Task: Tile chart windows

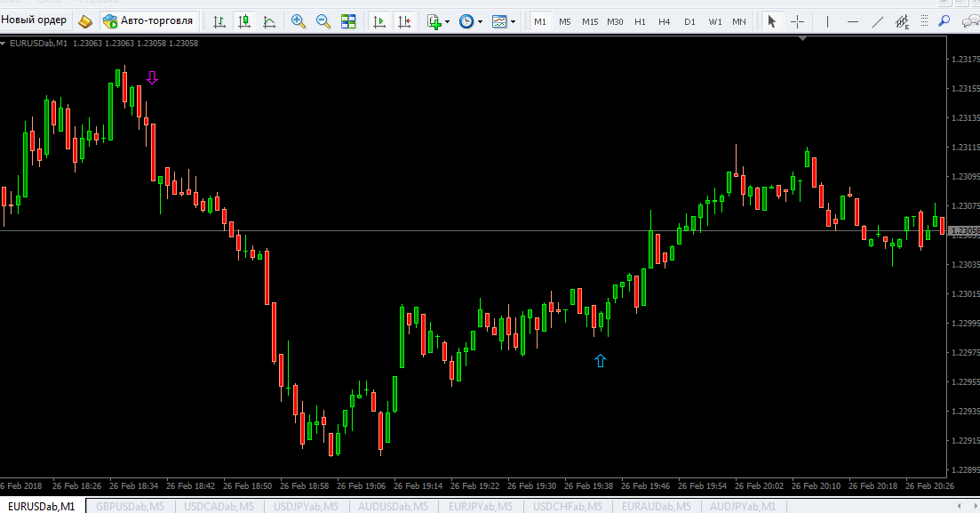Action: tap(348, 21)
